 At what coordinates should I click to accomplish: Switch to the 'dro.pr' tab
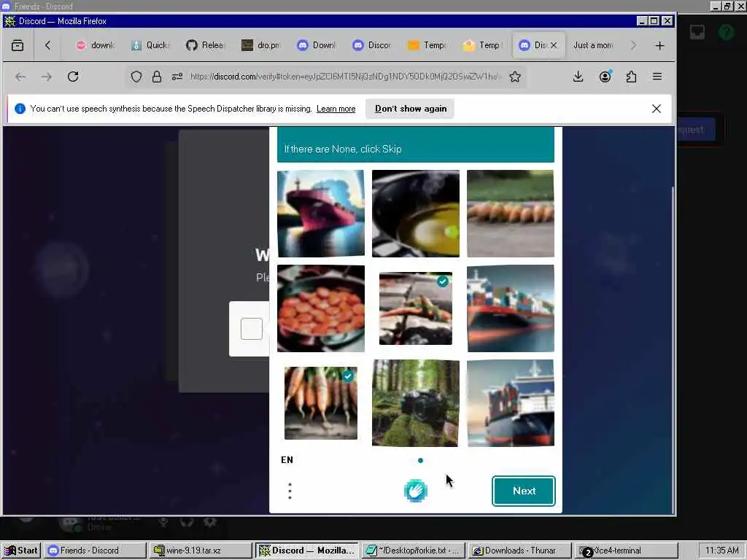[261, 45]
